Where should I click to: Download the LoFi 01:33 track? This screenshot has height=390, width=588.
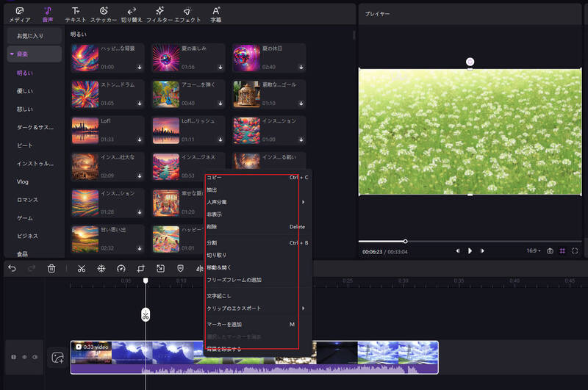(x=140, y=140)
